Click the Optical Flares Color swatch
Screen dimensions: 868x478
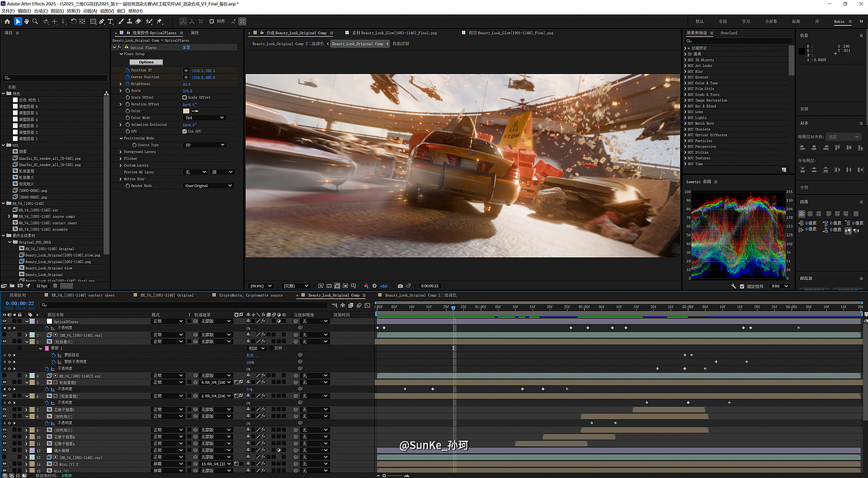click(186, 111)
